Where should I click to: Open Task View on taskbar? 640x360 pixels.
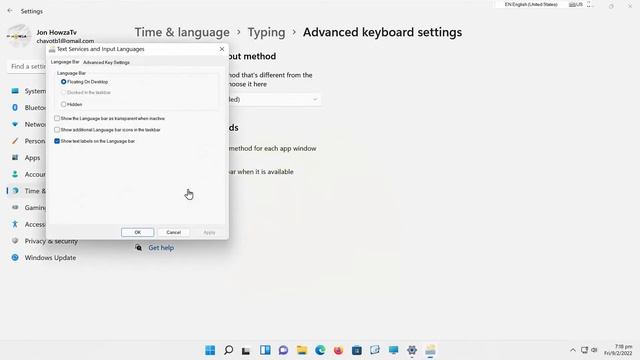tap(246, 350)
